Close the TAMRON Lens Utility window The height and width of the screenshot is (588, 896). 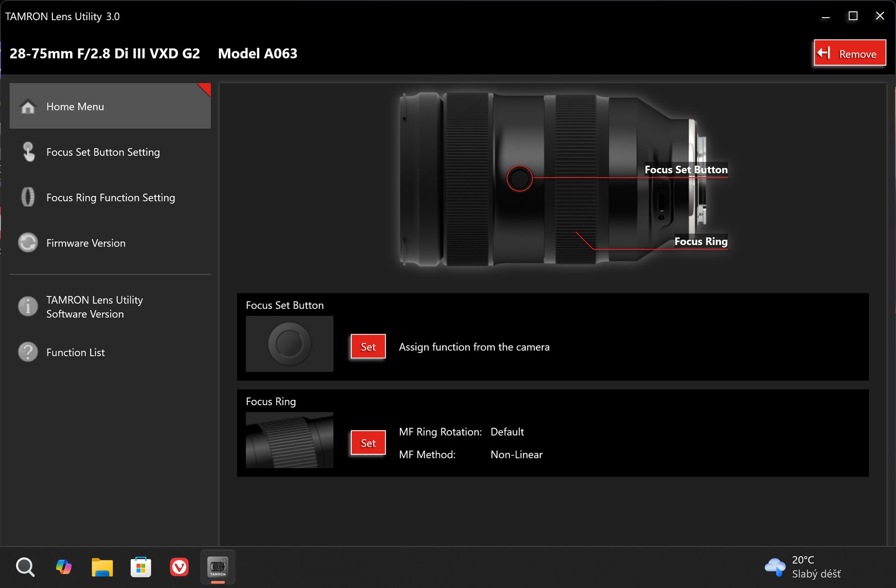[x=880, y=16]
